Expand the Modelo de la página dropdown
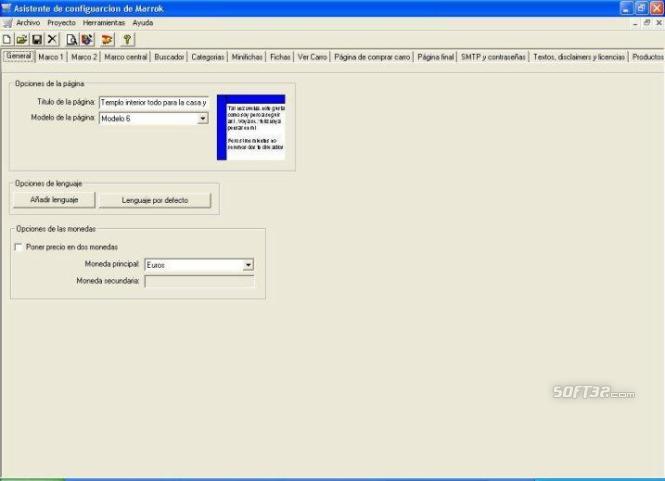665x481 pixels. point(203,118)
